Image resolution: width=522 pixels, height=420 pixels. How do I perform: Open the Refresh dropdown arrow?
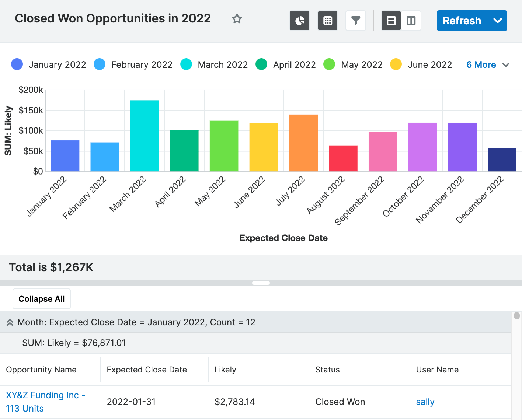click(x=497, y=21)
